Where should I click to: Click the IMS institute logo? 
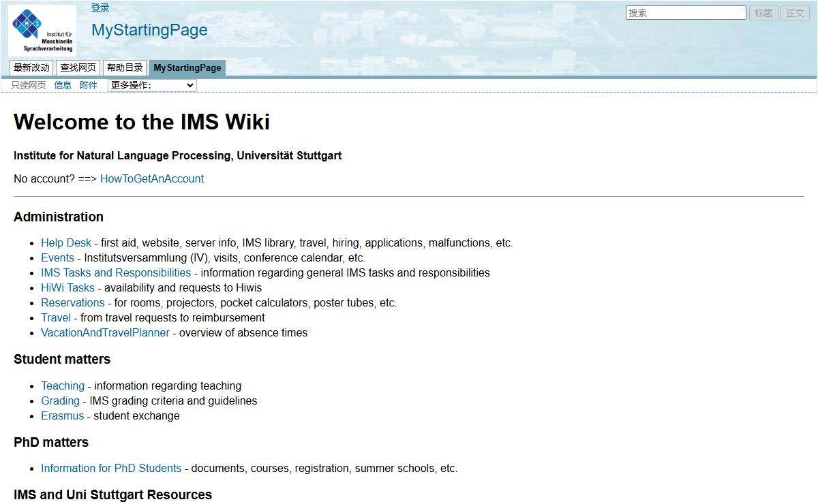point(42,31)
